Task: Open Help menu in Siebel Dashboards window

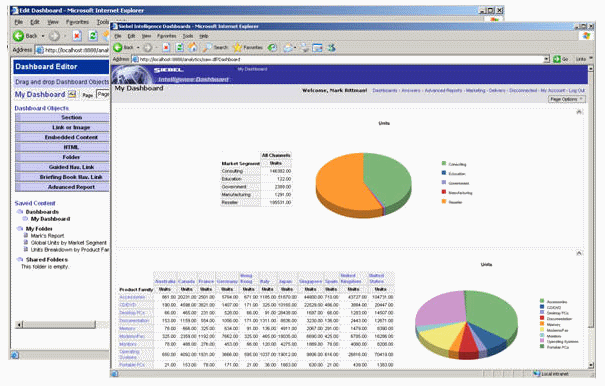Action: coord(204,36)
